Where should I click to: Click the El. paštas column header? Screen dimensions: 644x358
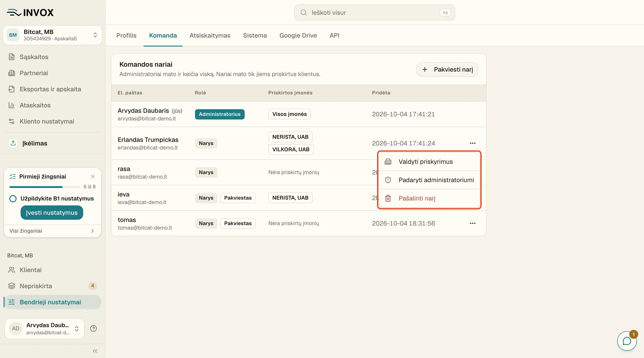tap(130, 93)
